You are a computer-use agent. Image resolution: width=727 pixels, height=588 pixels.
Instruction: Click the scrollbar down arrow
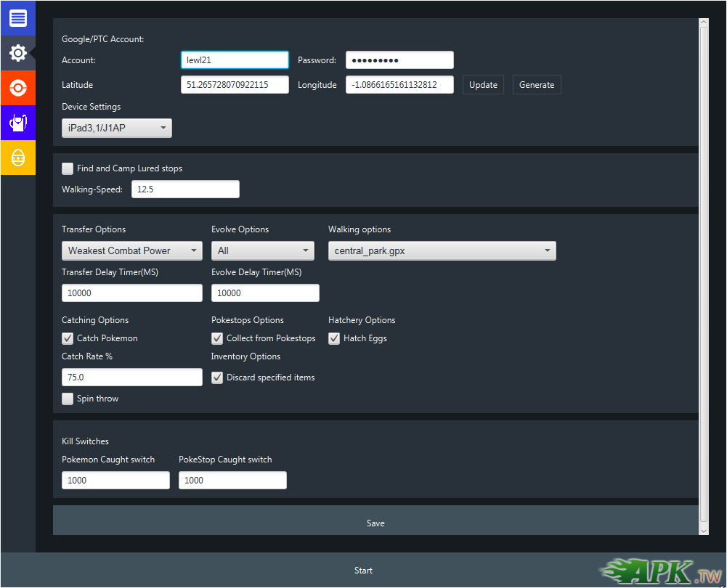(703, 531)
